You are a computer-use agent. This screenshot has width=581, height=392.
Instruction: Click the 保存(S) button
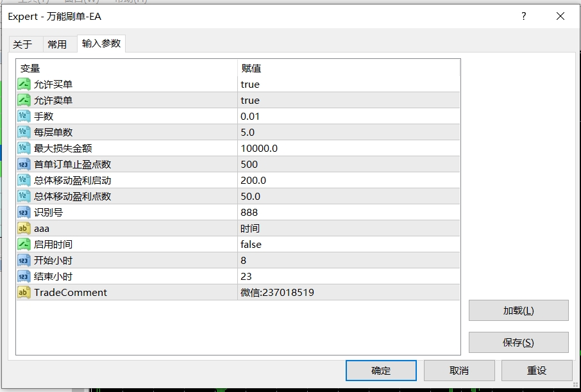pyautogui.click(x=518, y=342)
